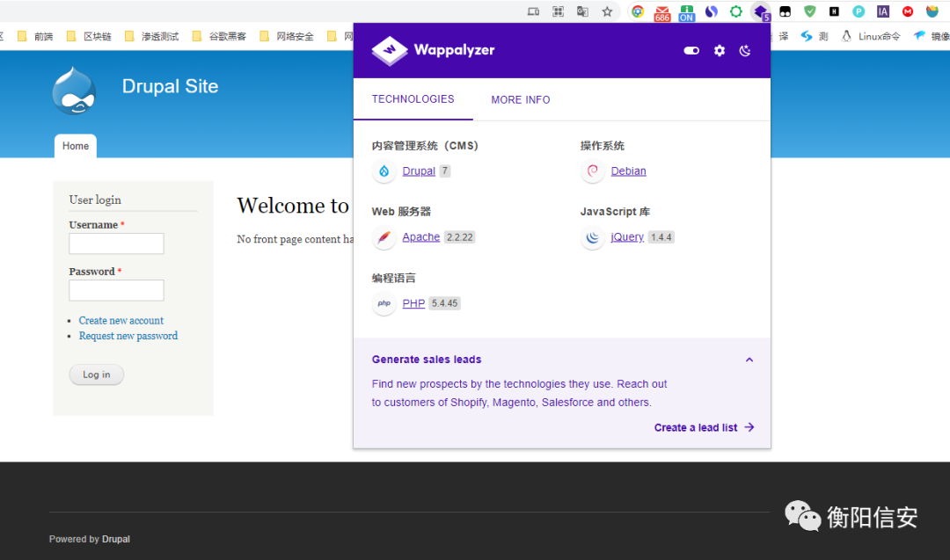Click the Drupal Site logo on the page
Screen dimensions: 950x560
(x=74, y=91)
